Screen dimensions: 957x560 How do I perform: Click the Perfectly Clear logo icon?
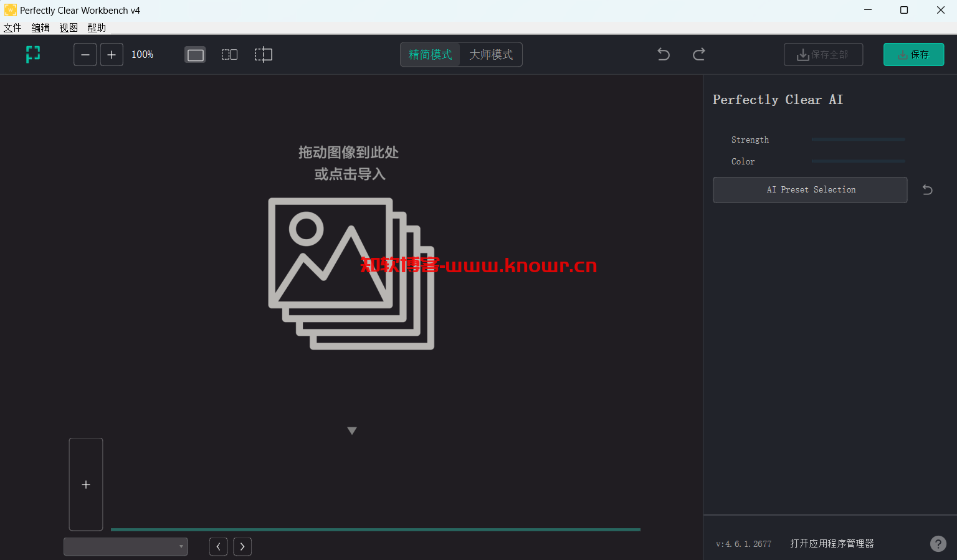(x=33, y=54)
